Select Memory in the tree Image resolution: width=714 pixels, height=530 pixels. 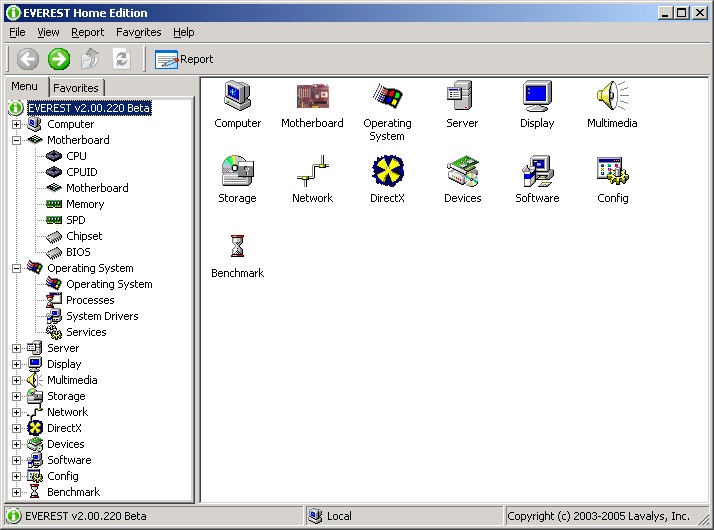[x=85, y=204]
